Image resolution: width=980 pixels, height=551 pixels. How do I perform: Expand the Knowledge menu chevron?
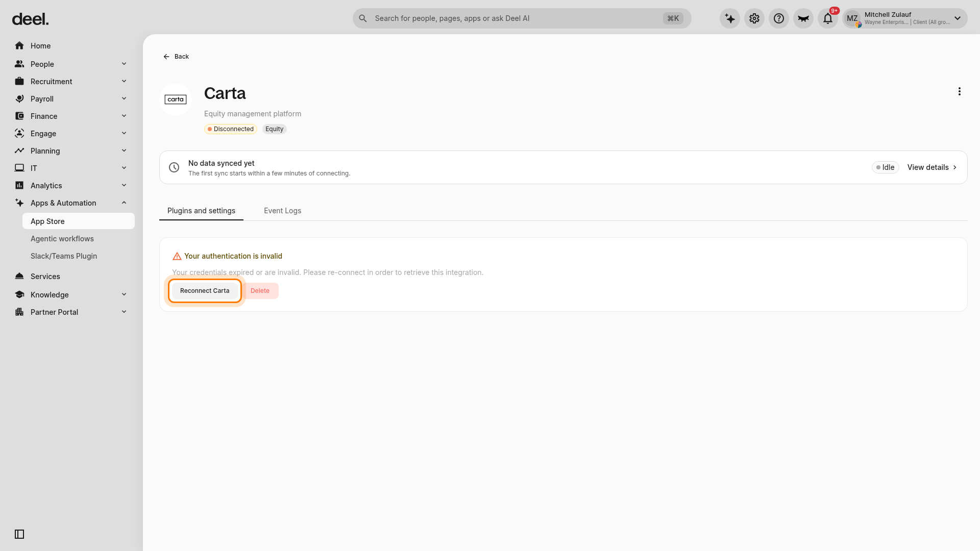pyautogui.click(x=124, y=294)
